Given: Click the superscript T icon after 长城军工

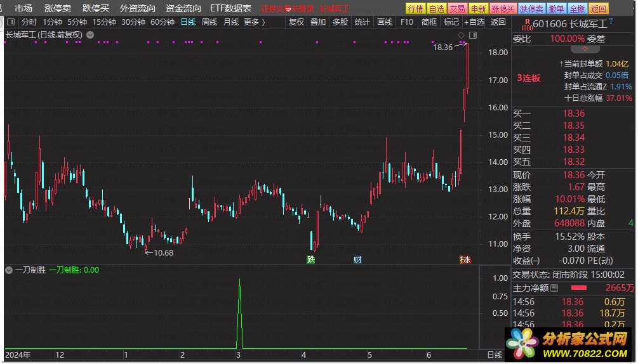Looking at the screenshot, I should click(611, 21).
